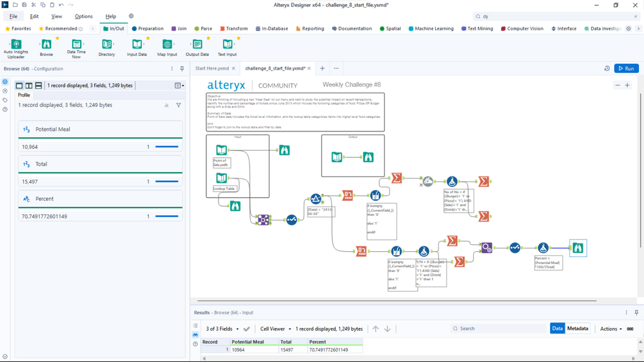Click the filter funnel icon in Profile pane
The image size is (644, 362).
point(179,105)
